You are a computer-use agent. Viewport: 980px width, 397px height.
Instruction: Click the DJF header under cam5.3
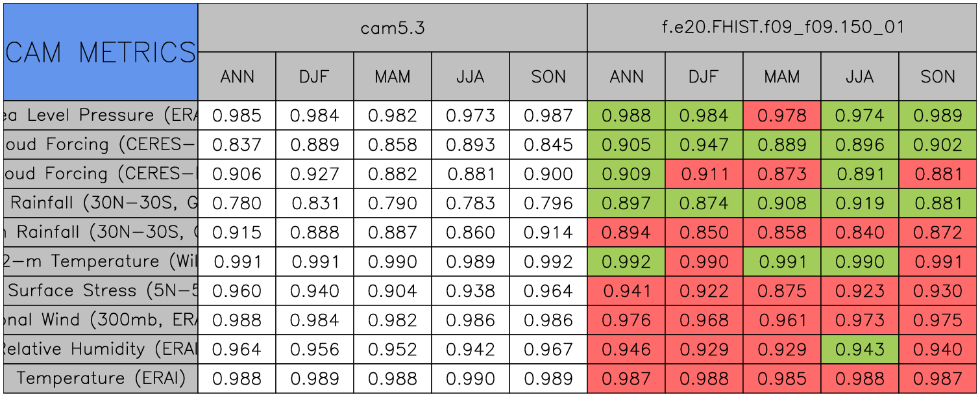tap(315, 77)
